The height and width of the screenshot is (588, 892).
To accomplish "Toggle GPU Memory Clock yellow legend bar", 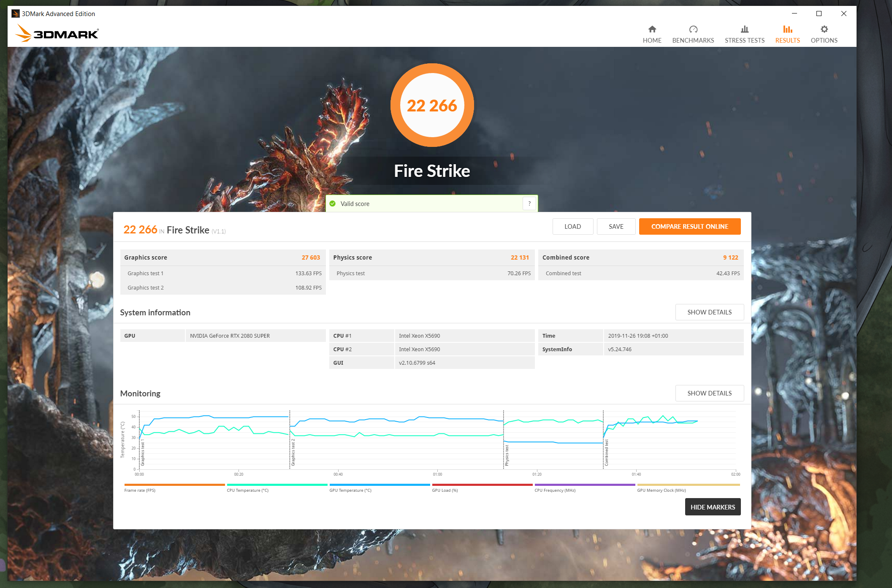I will 688,485.
